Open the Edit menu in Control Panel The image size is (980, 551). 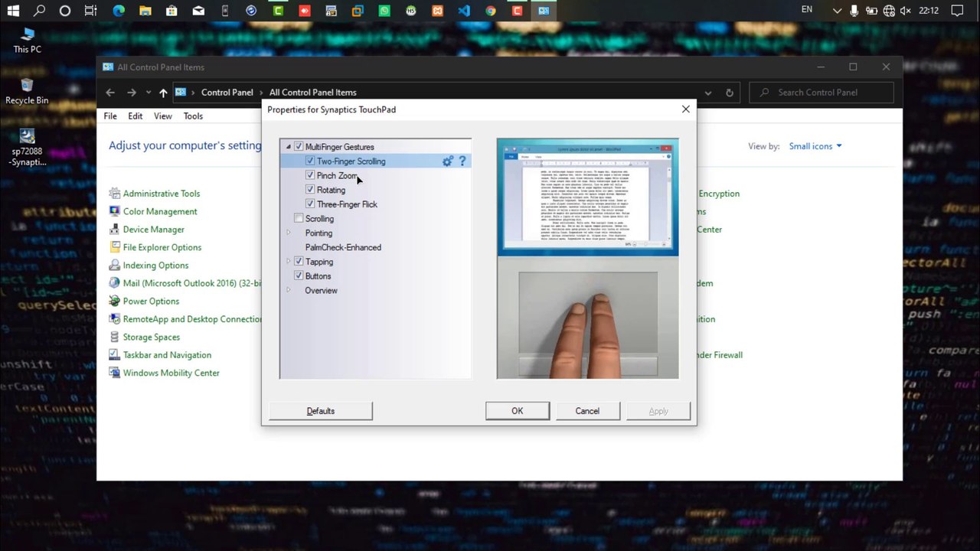(x=136, y=116)
